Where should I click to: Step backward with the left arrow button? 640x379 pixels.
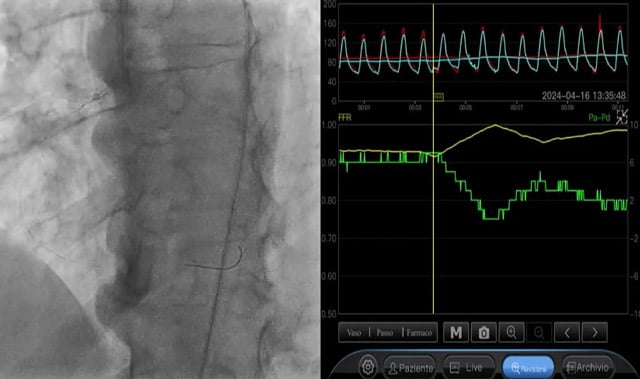coord(567,332)
